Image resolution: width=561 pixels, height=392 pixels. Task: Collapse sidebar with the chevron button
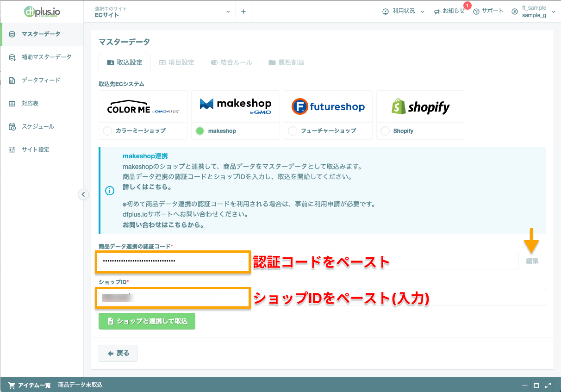coord(83,194)
